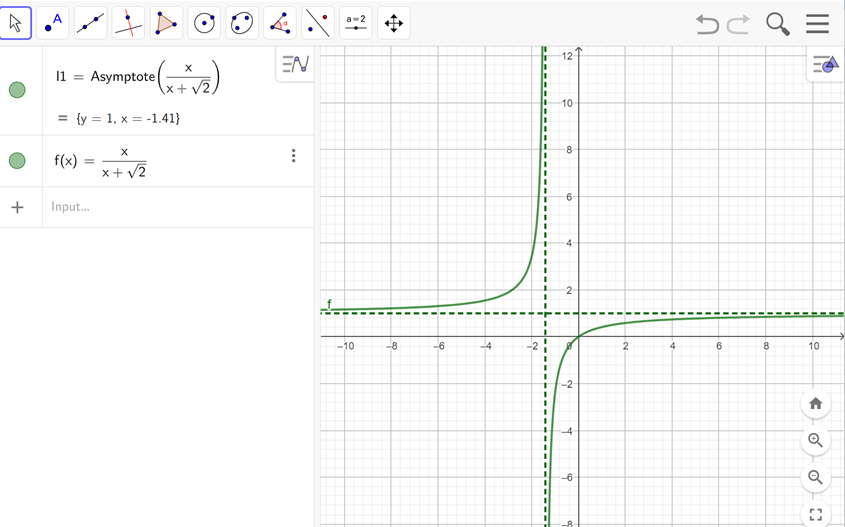Choose the Angle measurement tool

click(x=280, y=23)
